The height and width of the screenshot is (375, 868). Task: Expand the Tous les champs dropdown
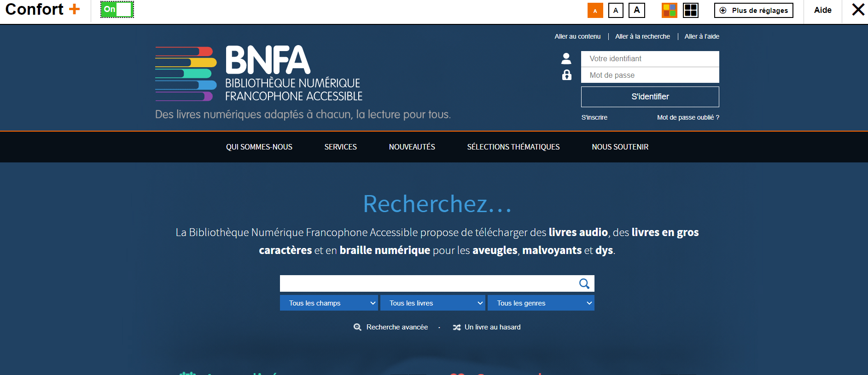point(329,303)
